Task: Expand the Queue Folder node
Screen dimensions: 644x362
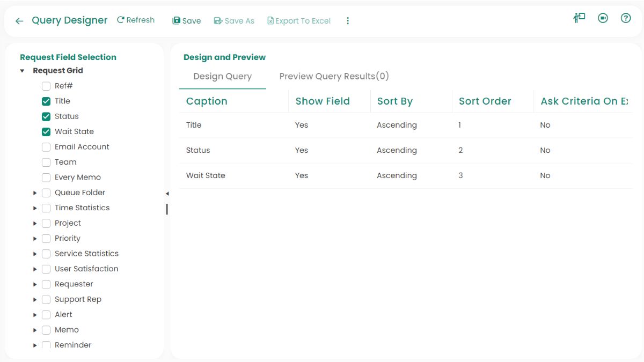Action: point(35,193)
